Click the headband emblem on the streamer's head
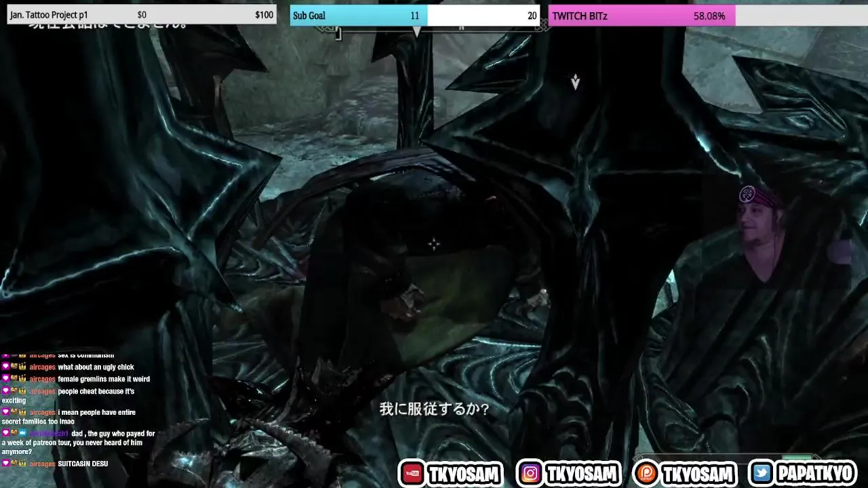The height and width of the screenshot is (488, 868). pyautogui.click(x=747, y=195)
